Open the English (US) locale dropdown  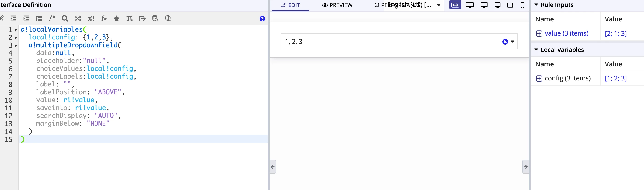coord(414,5)
